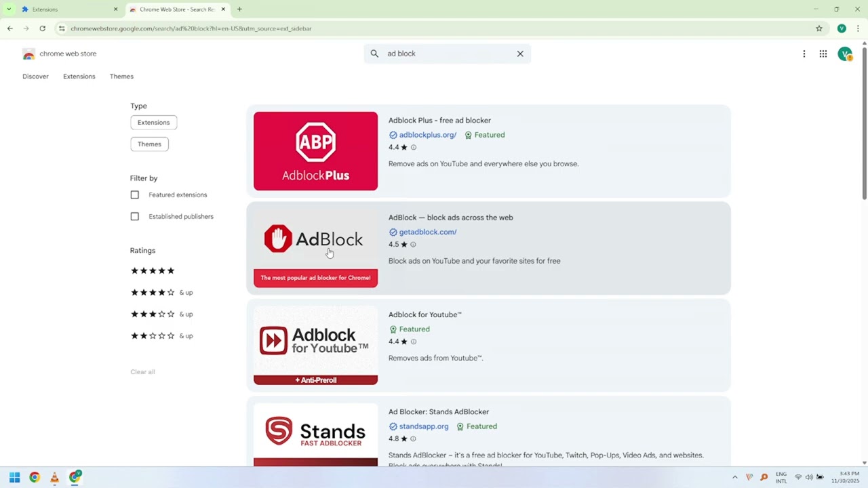Open the Extensions section in store nav
Screen dimensions: 868x488
pyautogui.click(x=79, y=77)
